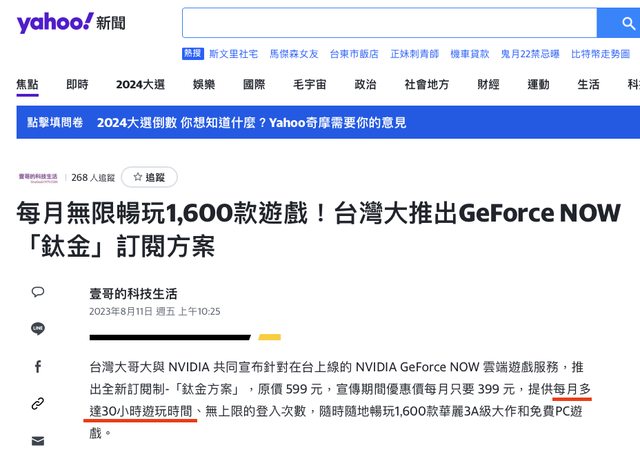Open trending search 馬傑森女友

(294, 54)
